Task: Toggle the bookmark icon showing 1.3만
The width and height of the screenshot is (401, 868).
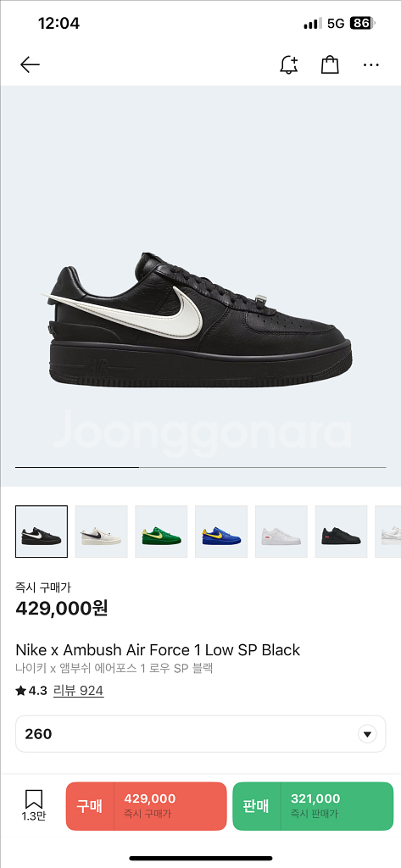Action: 34,805
